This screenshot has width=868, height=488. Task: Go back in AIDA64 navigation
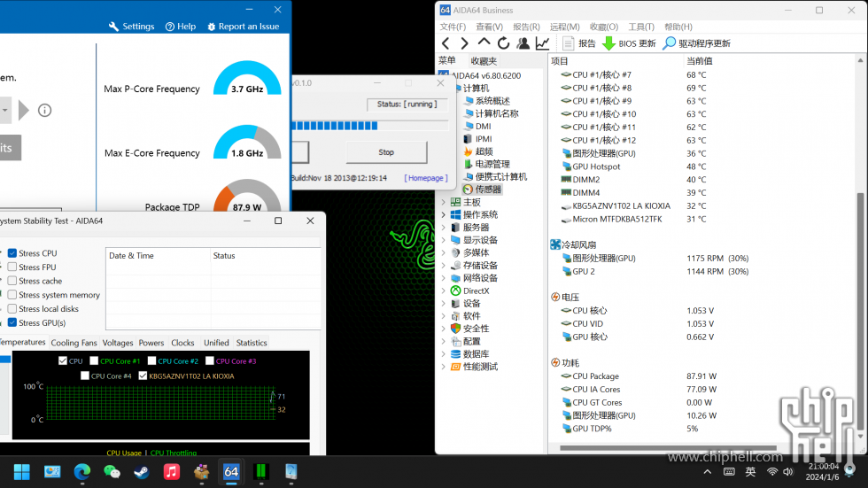coord(446,43)
